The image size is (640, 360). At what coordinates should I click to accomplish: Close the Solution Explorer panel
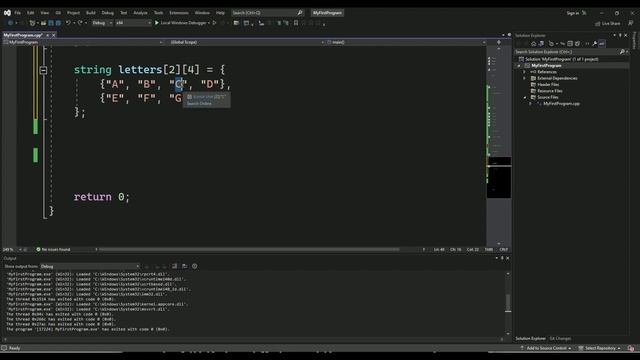(x=625, y=36)
